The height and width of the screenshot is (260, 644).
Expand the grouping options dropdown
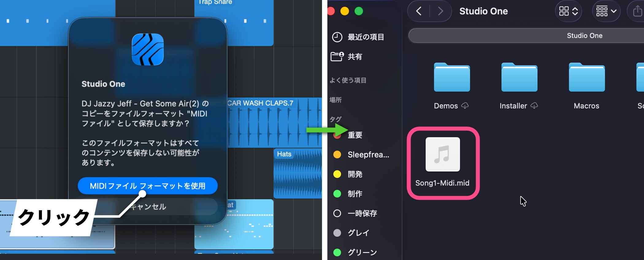606,11
